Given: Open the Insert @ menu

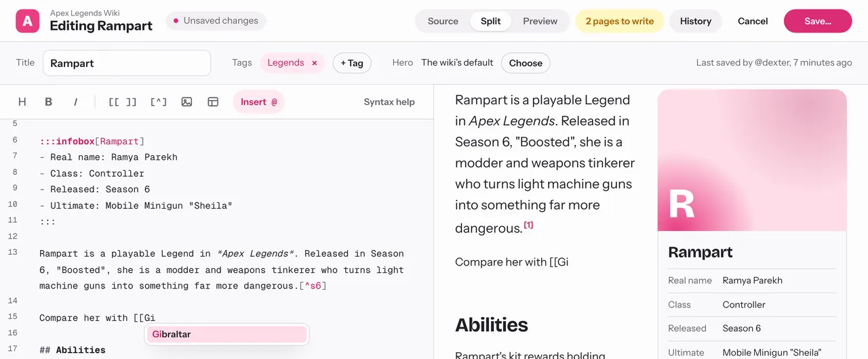Looking at the screenshot, I should point(258,102).
